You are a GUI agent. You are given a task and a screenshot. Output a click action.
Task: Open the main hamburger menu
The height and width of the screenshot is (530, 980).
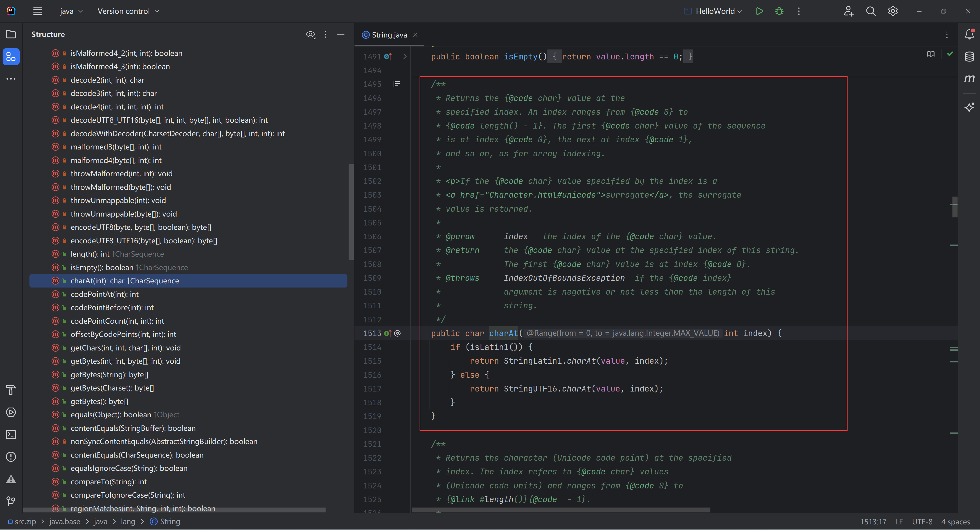[x=37, y=11]
